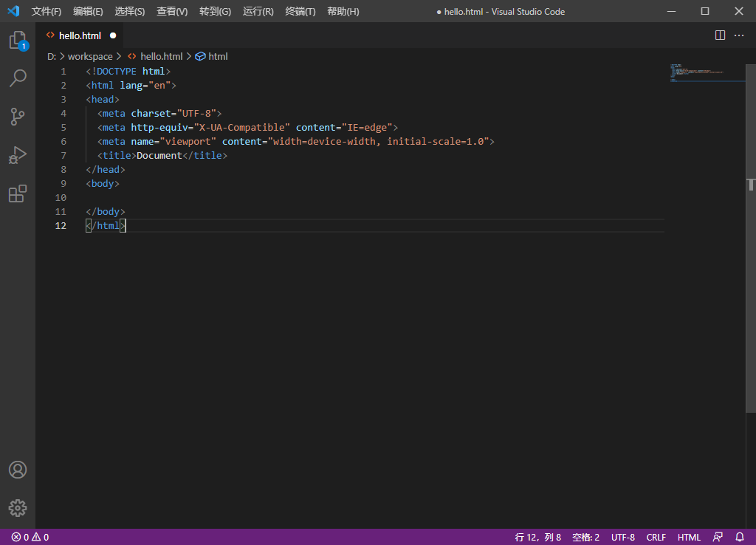This screenshot has height=545, width=756.
Task: Click the "viewport" string on line 6
Action: coord(188,141)
